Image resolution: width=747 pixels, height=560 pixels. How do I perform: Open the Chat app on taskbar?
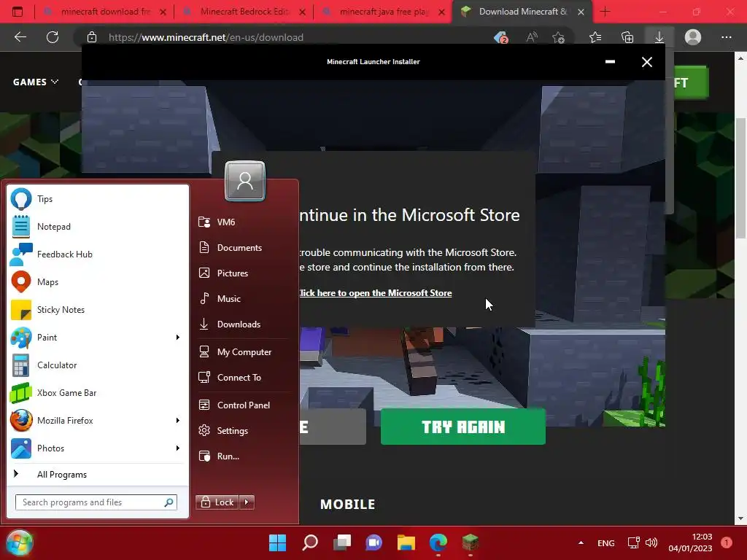(x=374, y=542)
